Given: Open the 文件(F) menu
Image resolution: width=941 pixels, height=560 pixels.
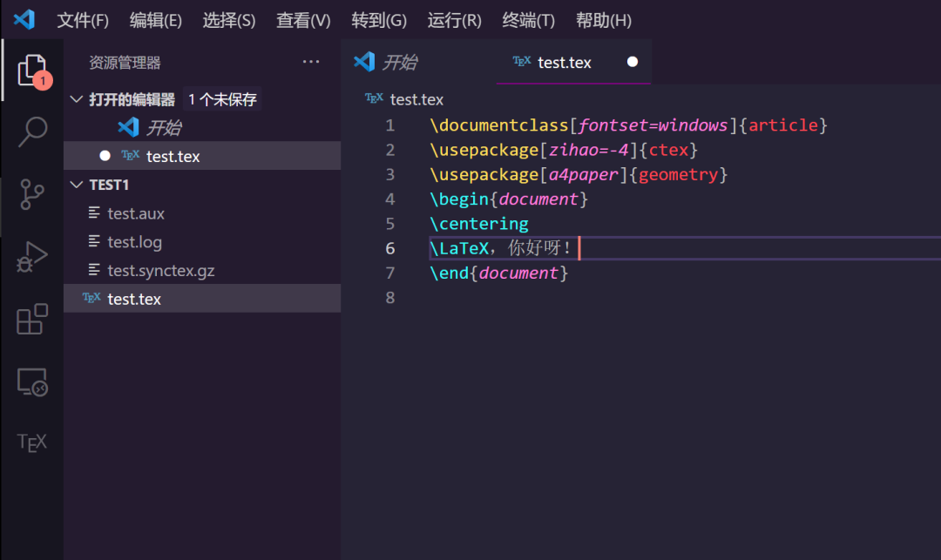Looking at the screenshot, I should tap(83, 20).
